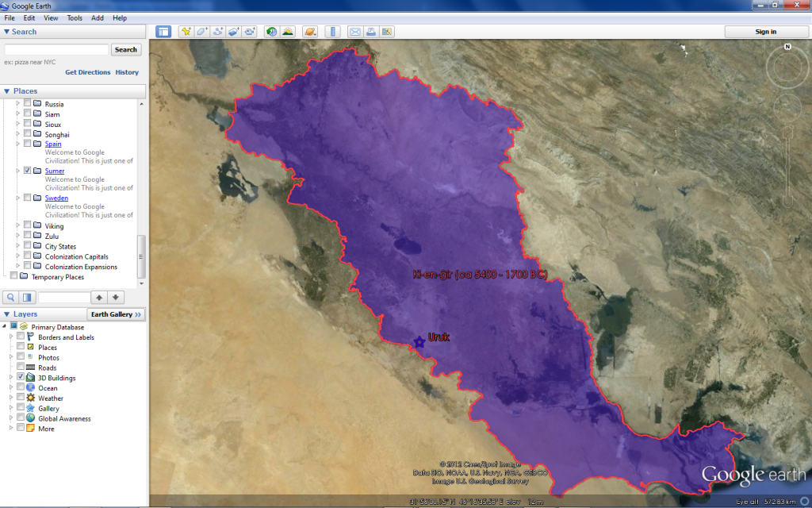Click the Weather layer sun icon
This screenshot has width=812, height=508.
click(x=31, y=398)
